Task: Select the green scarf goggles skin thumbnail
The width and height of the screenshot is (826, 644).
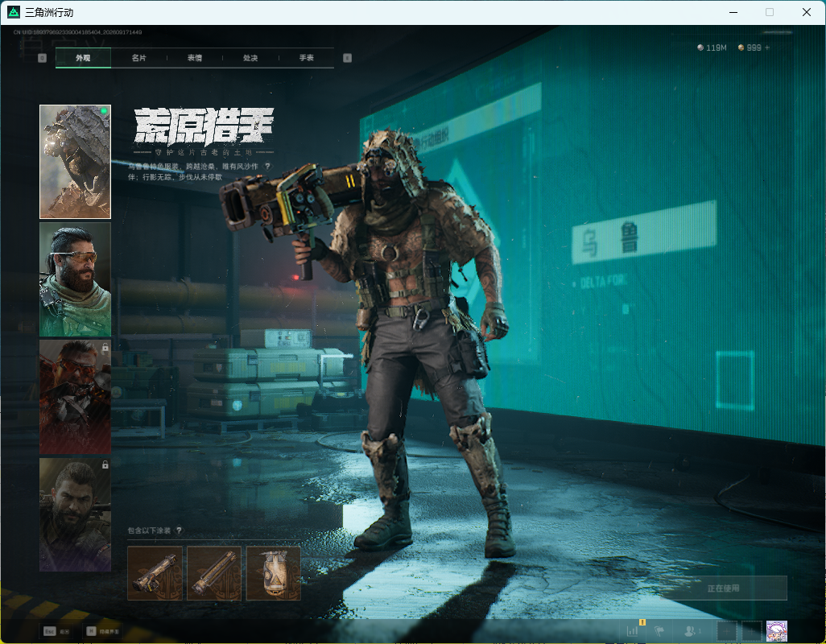Action: point(76,279)
